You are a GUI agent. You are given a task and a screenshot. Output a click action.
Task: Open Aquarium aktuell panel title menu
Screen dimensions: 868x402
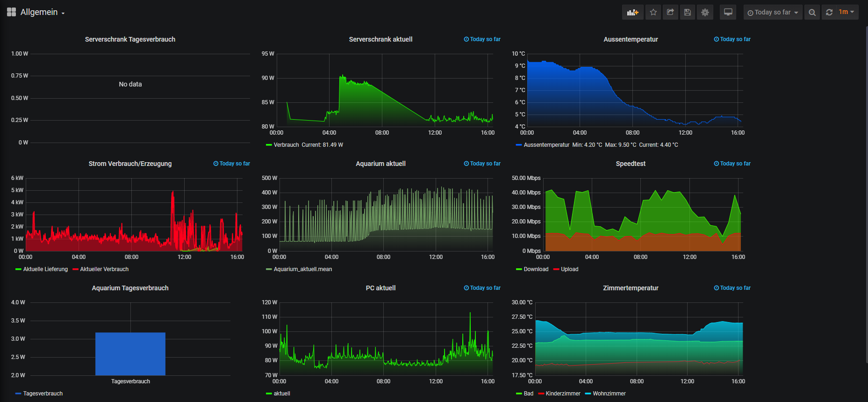pos(380,164)
